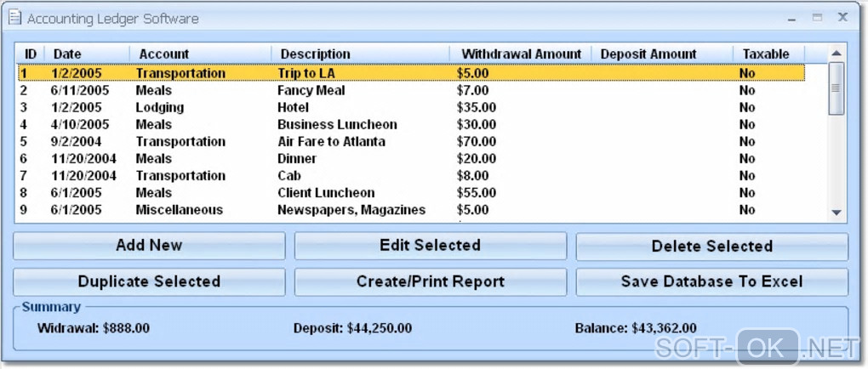Click the $7.00 withdrawal amount
The width and height of the screenshot is (868, 369).
tap(473, 90)
